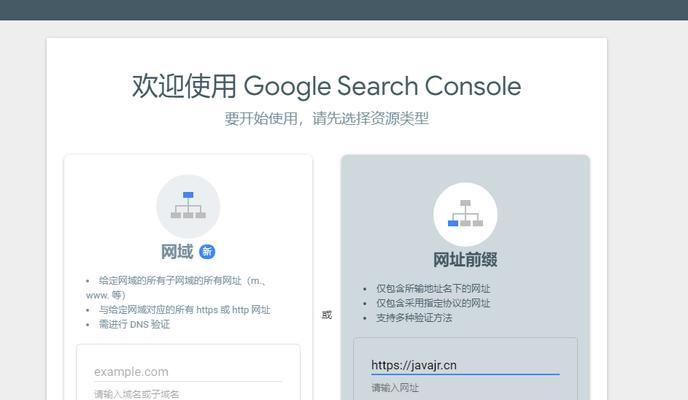Click the Domain (网域) sitemap icon
Image resolution: width=688 pixels, height=400 pixels.
[x=188, y=206]
